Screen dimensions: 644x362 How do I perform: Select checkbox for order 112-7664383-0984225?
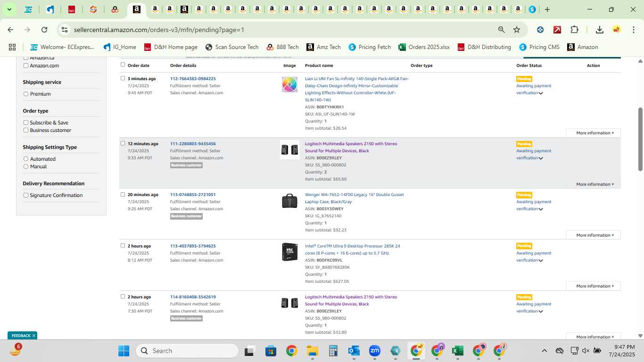(123, 78)
